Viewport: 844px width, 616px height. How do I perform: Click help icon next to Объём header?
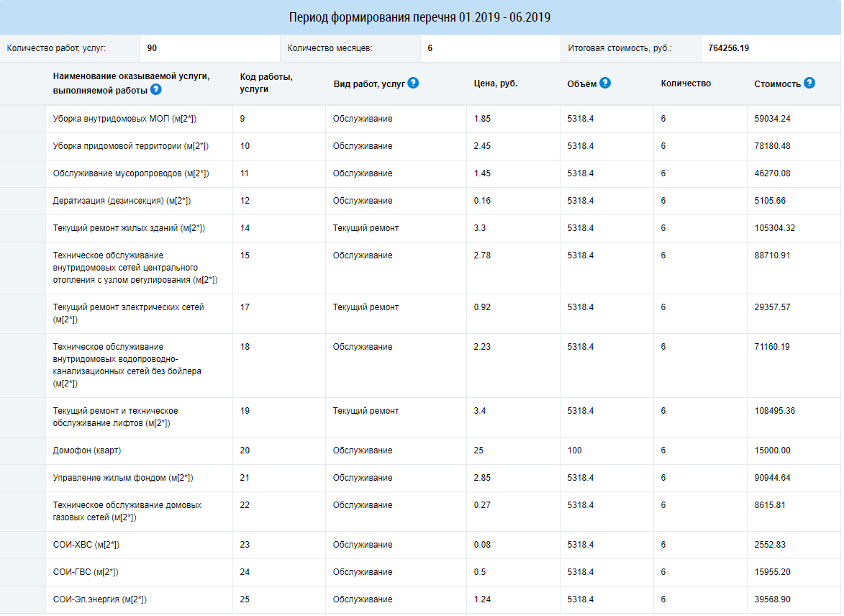605,83
